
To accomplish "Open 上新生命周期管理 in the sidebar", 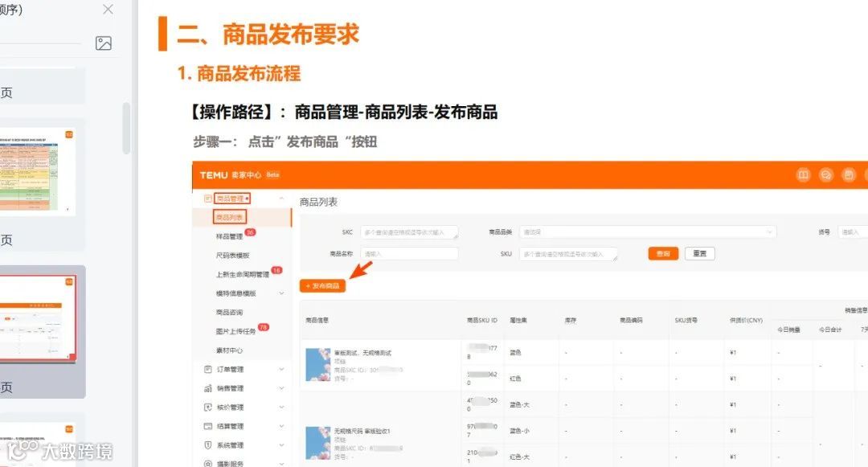I will click(243, 274).
